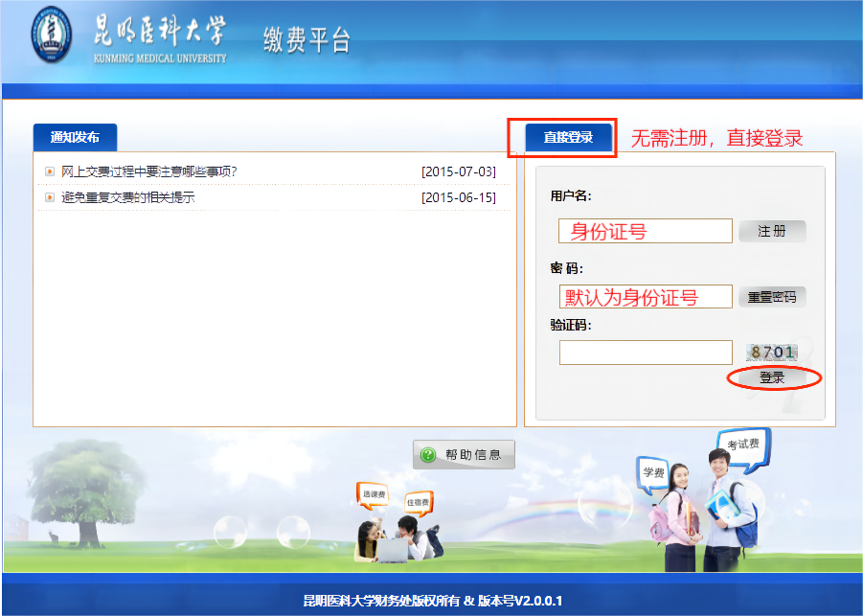Click the 住宿费 speech bubble
This screenshot has height=616, width=863.
pyautogui.click(x=419, y=503)
